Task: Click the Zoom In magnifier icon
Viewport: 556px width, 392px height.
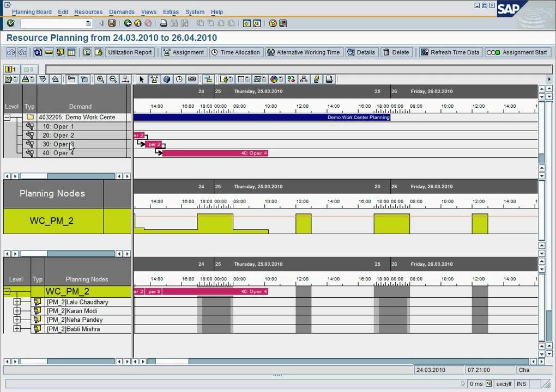Action: click(101, 79)
